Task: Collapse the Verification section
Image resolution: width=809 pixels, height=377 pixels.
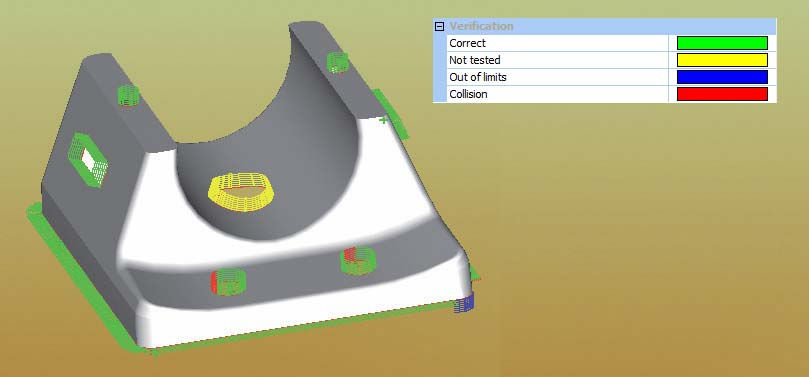Action: coord(439,26)
